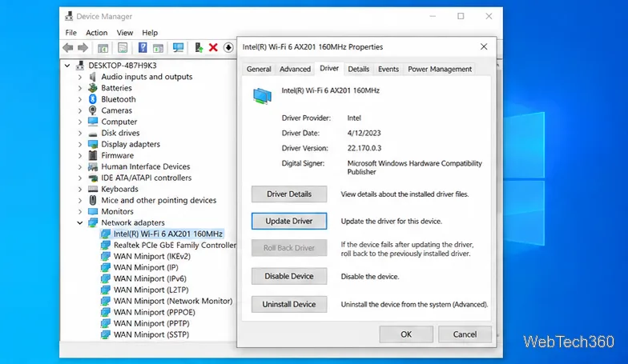Click the Human Interface Devices icon
The image size is (628, 364).
coord(93,166)
